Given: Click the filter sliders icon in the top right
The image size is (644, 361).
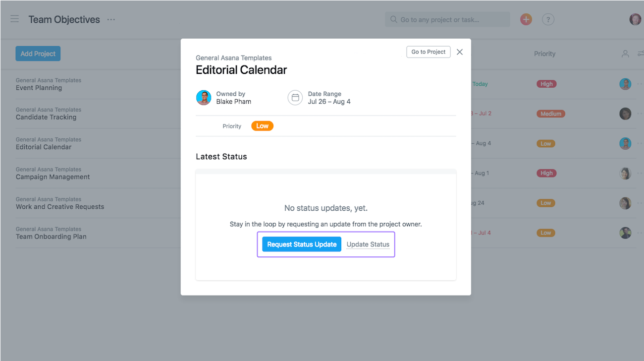Looking at the screenshot, I should pyautogui.click(x=641, y=54).
